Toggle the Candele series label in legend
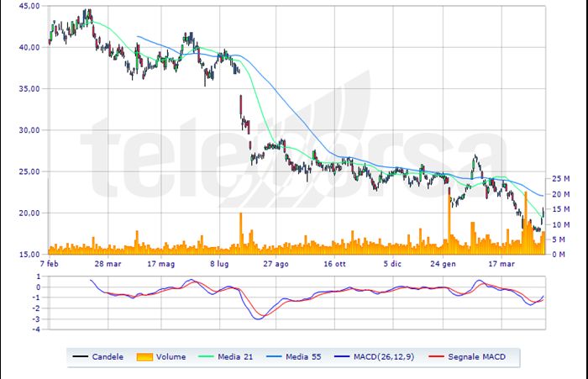 [x=109, y=356]
